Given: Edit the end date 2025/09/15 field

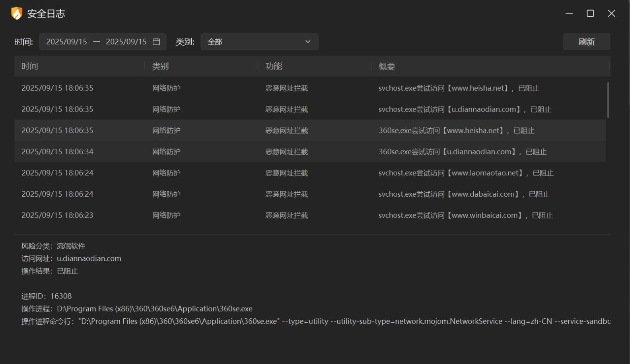Looking at the screenshot, I should 126,42.
